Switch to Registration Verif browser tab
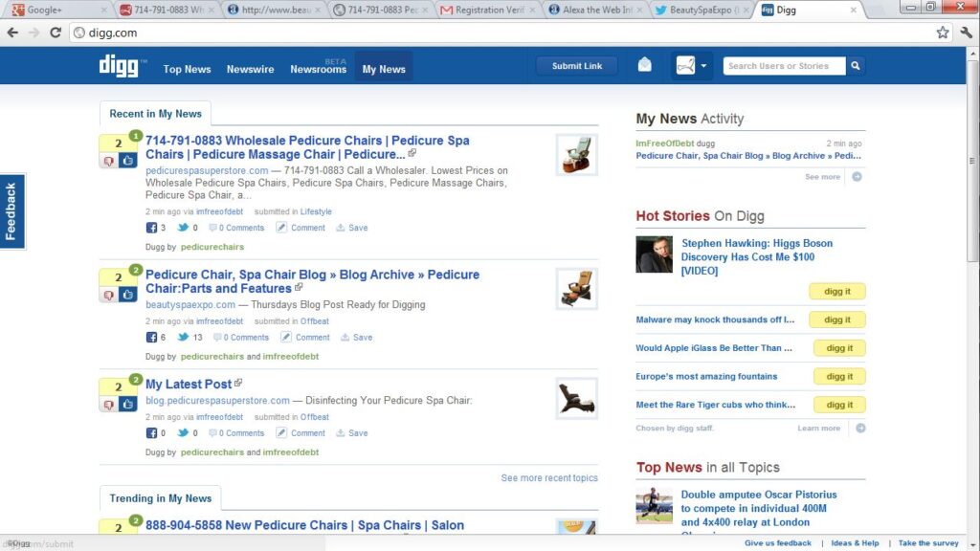This screenshot has width=980, height=551. (x=488, y=10)
